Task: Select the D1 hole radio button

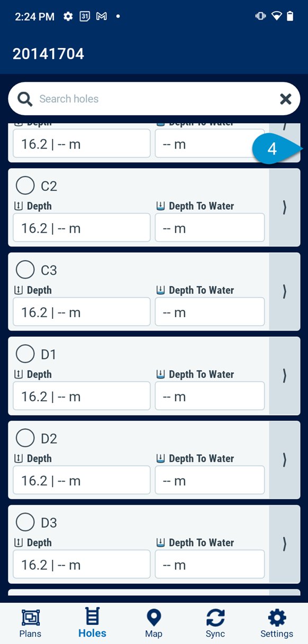Action: 25,354
